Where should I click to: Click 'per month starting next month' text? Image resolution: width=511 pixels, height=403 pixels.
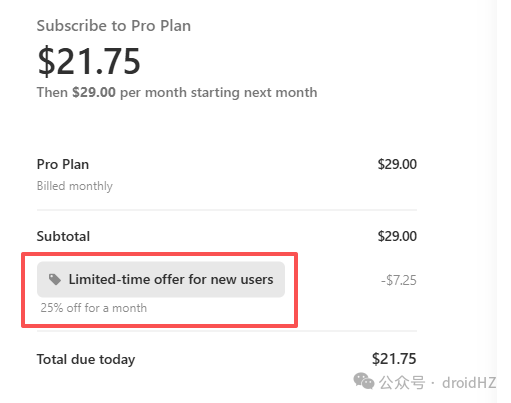pos(218,93)
